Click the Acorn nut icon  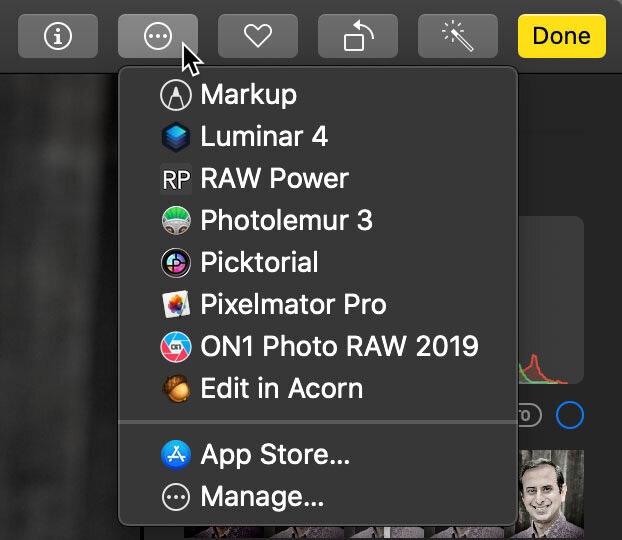tap(176, 388)
